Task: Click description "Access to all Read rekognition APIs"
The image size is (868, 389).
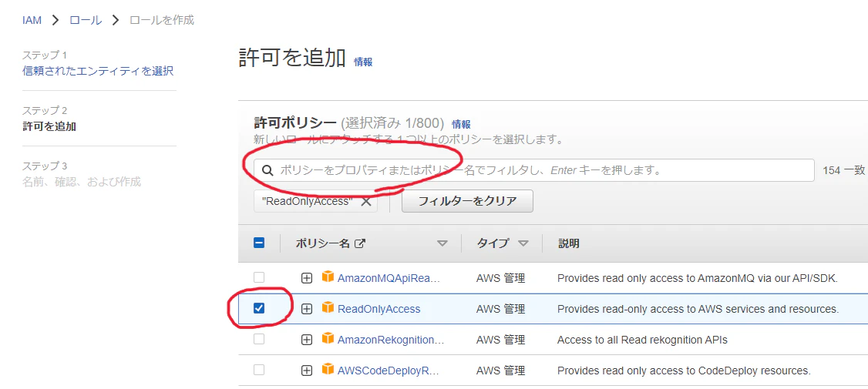Action: coord(642,340)
